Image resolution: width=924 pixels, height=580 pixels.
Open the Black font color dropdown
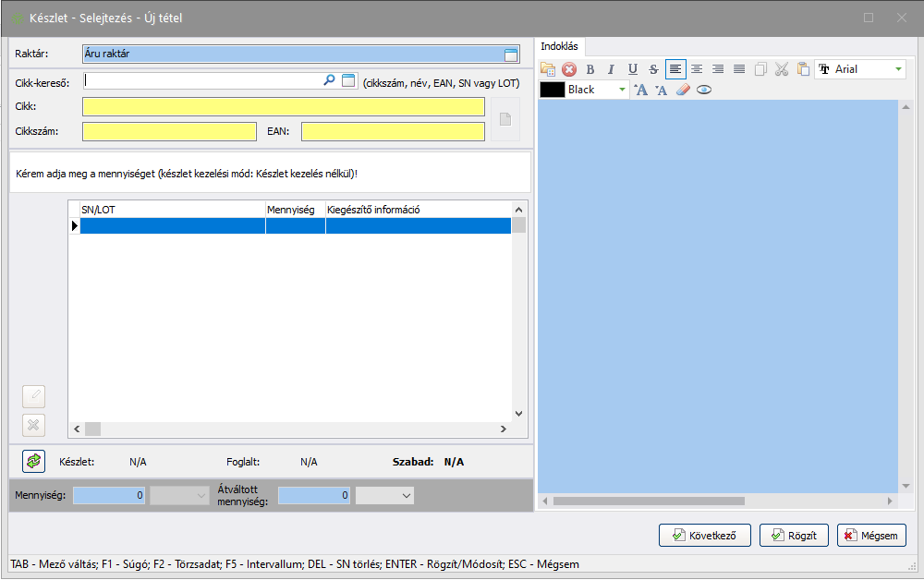tap(622, 90)
